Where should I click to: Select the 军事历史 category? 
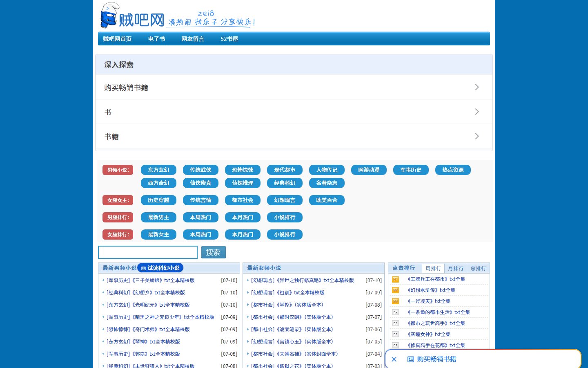point(411,170)
